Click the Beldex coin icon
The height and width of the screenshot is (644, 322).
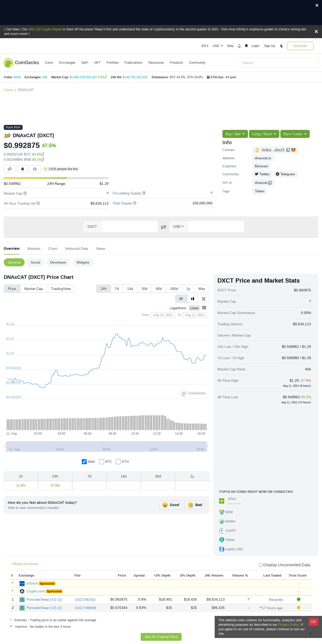click(x=222, y=521)
